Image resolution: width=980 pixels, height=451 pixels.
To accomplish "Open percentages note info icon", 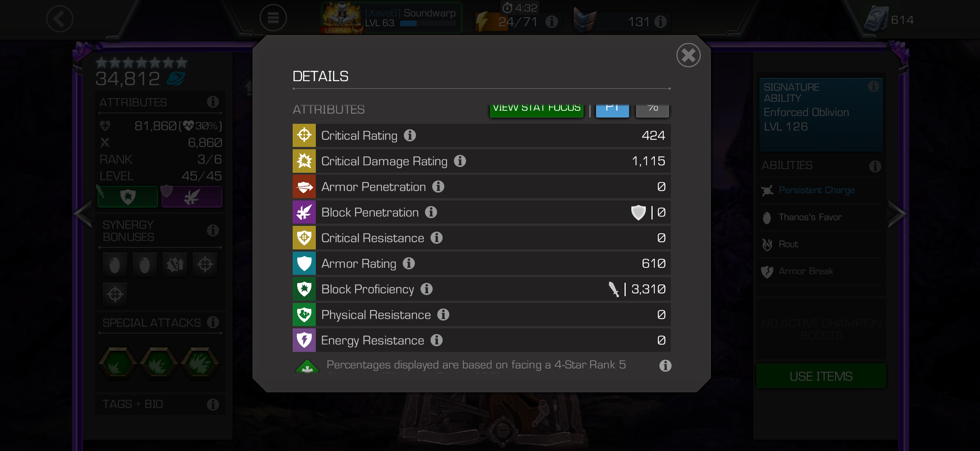I will click(665, 365).
